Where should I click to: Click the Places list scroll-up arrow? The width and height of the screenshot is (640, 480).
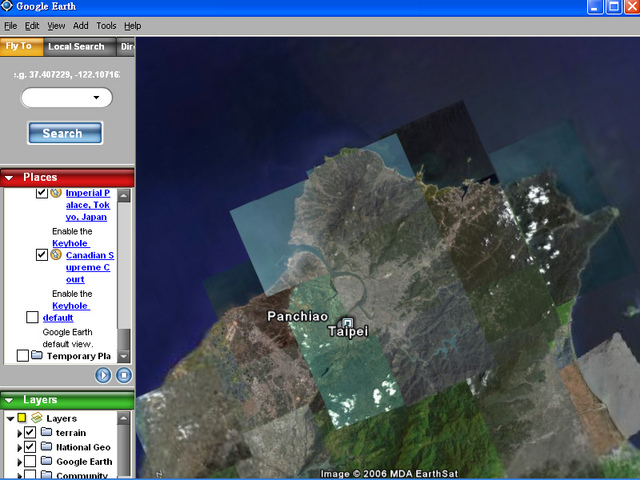click(x=124, y=196)
